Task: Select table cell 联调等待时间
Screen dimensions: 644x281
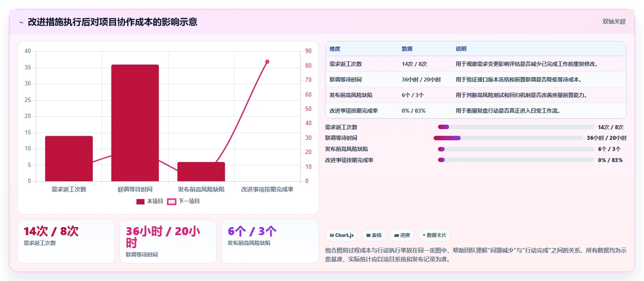Action: (346, 80)
